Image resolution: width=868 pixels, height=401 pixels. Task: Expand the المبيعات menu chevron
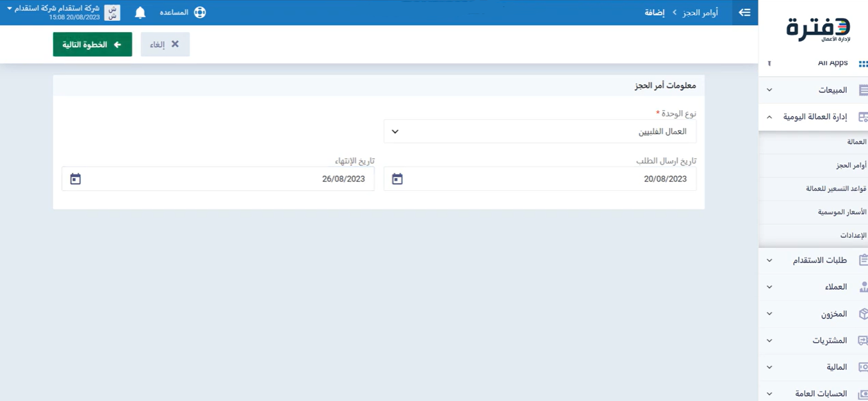(769, 90)
